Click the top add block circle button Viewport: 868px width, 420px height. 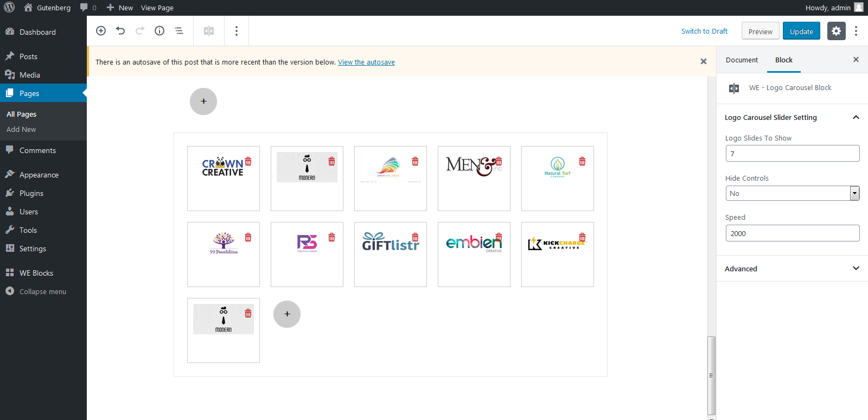point(203,101)
